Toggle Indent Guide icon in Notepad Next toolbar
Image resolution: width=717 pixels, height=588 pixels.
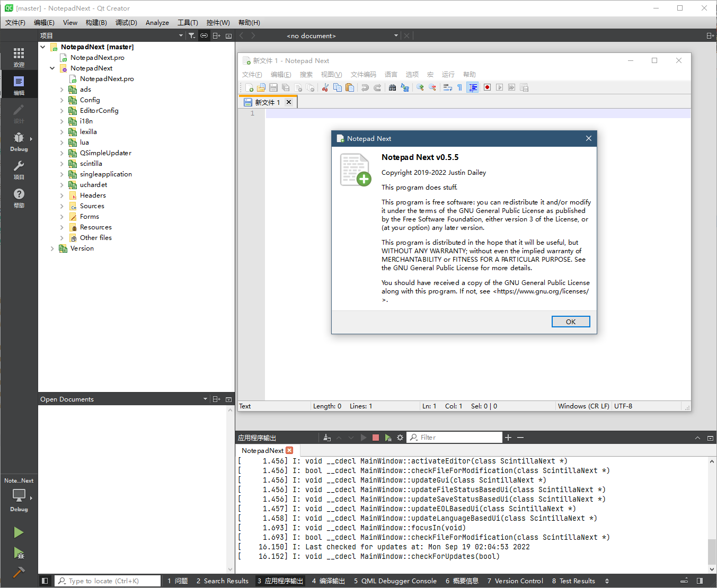473,87
